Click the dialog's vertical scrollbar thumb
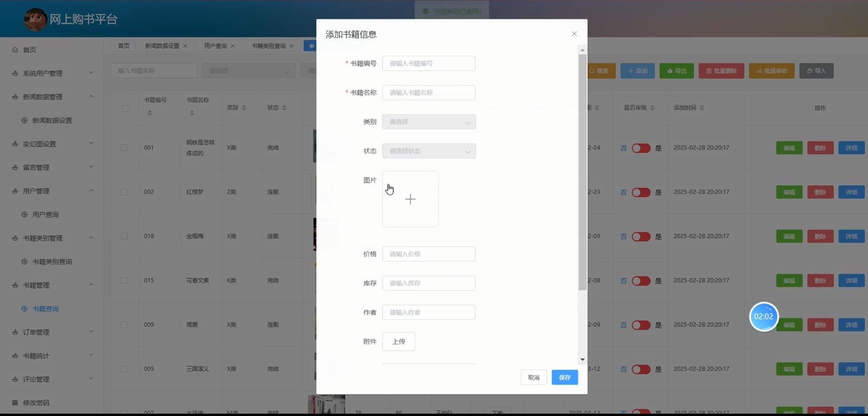This screenshot has height=416, width=868. 583,172
